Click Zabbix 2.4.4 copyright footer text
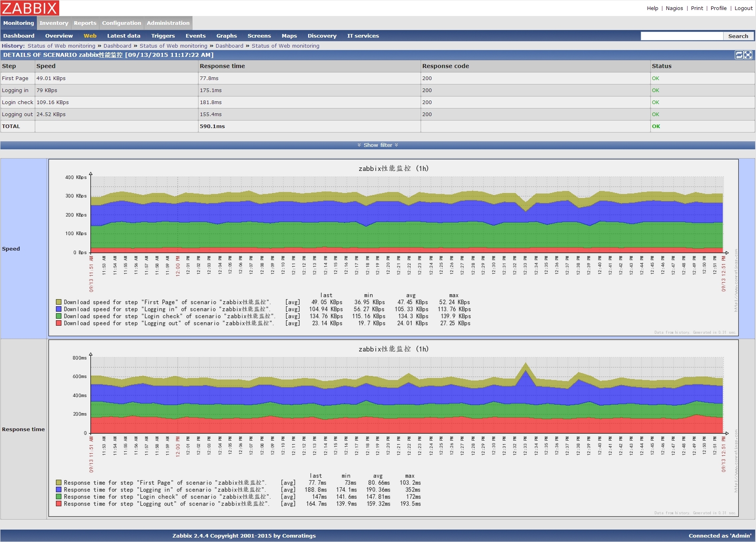The width and height of the screenshot is (756, 542). point(244,536)
